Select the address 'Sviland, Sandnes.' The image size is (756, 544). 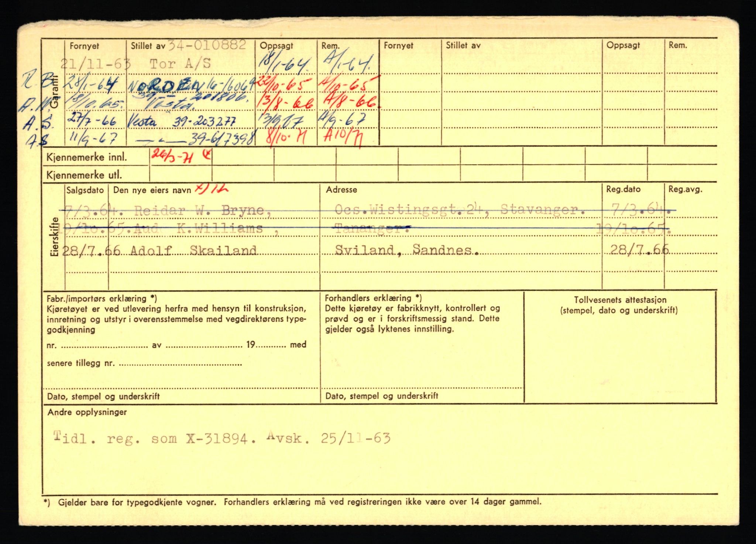407,250
